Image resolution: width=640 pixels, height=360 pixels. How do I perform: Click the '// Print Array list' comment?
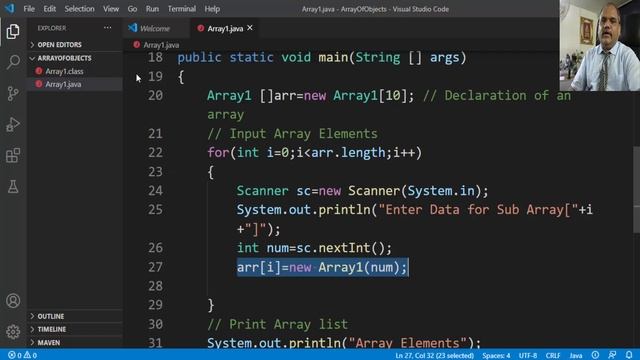pyautogui.click(x=278, y=324)
